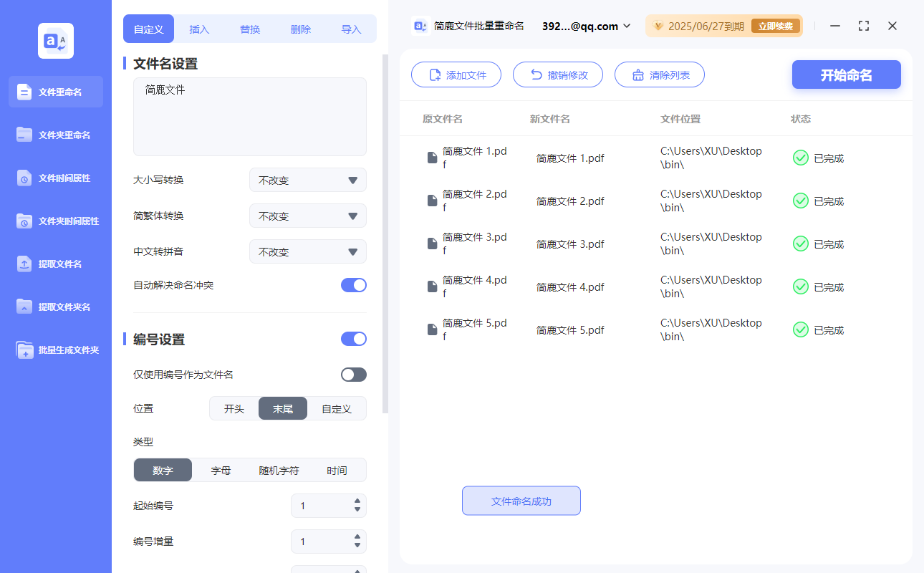
Task: Click the 开始命名 button
Action: [x=846, y=74]
